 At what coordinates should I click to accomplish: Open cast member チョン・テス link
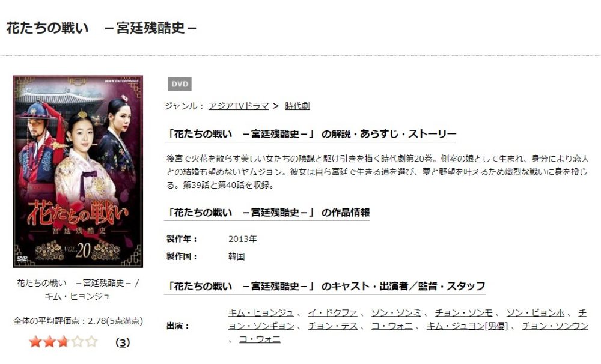[x=333, y=326]
